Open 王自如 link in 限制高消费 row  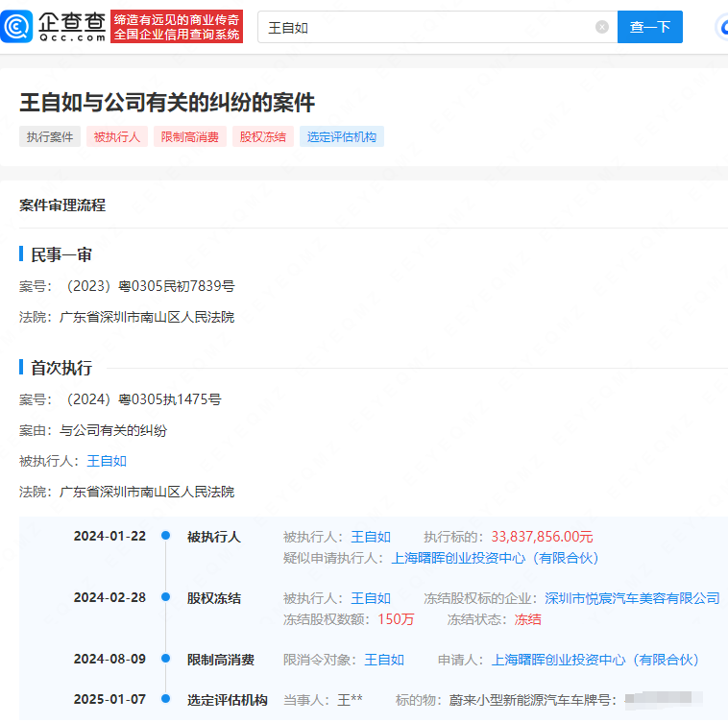[384, 660]
